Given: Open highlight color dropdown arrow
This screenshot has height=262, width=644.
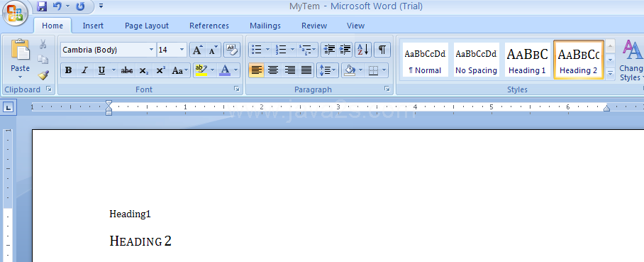Looking at the screenshot, I should pos(212,70).
